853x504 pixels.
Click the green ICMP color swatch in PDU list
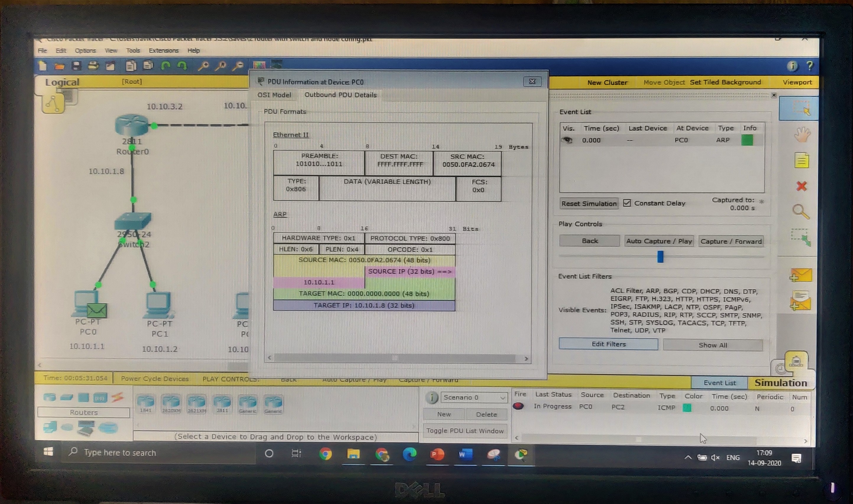click(x=687, y=407)
